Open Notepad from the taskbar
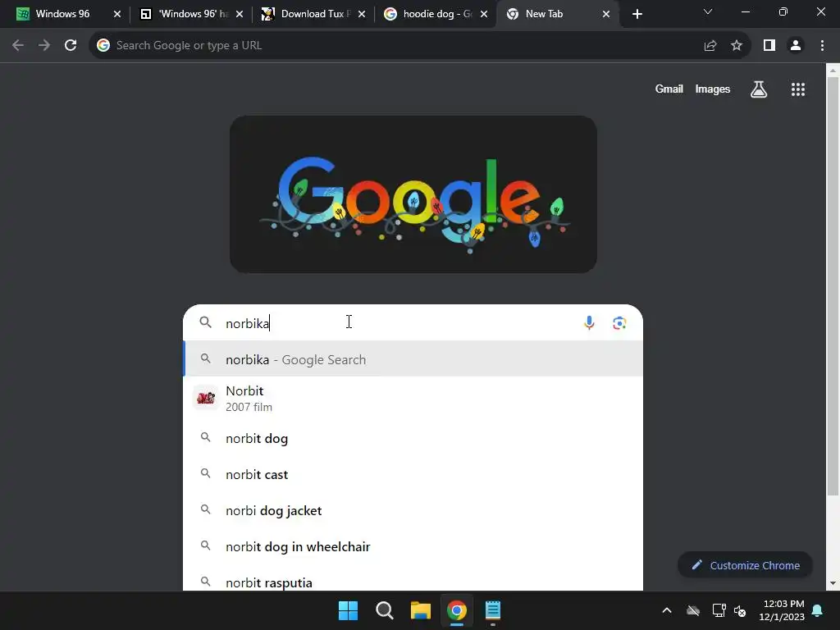The image size is (840, 630). point(493,610)
